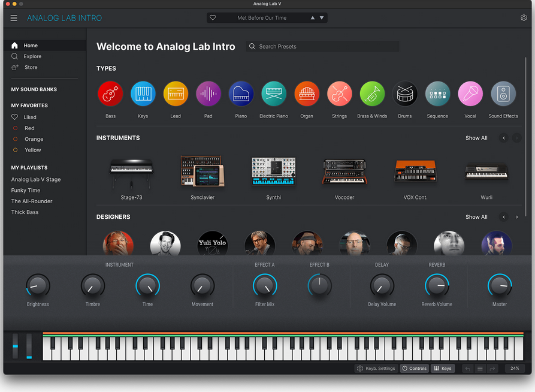Select the Vocal microphone type icon

click(x=470, y=94)
